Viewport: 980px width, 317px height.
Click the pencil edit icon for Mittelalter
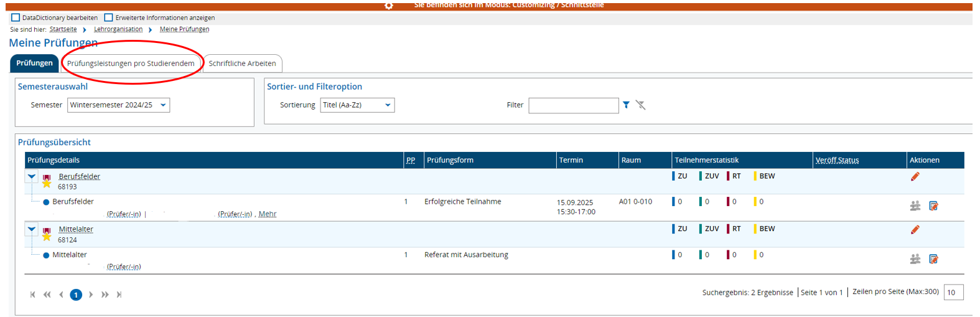(915, 230)
